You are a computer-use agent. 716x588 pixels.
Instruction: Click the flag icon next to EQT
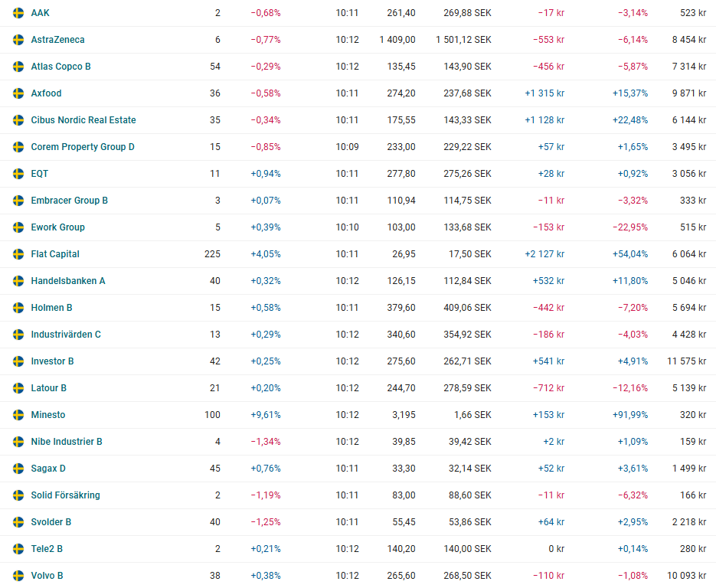(x=18, y=174)
